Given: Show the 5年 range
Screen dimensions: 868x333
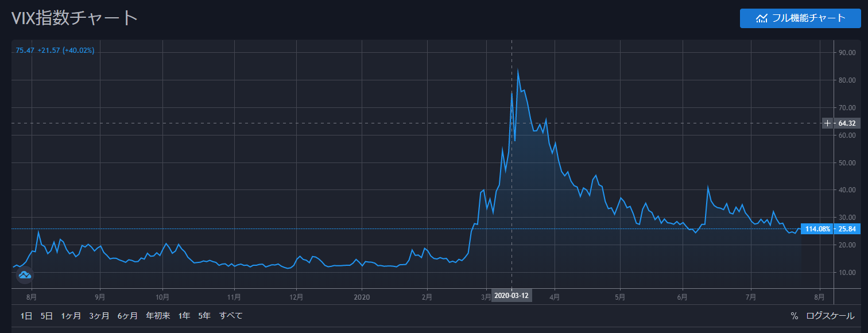Looking at the screenshot, I should pyautogui.click(x=204, y=316).
